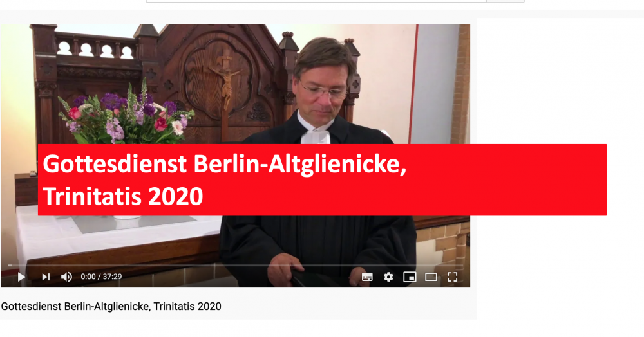Click the 'Gottesdienst Berlin-Altglienicke,' overlay headline
Screen dimensions: 644x337
click(224, 165)
